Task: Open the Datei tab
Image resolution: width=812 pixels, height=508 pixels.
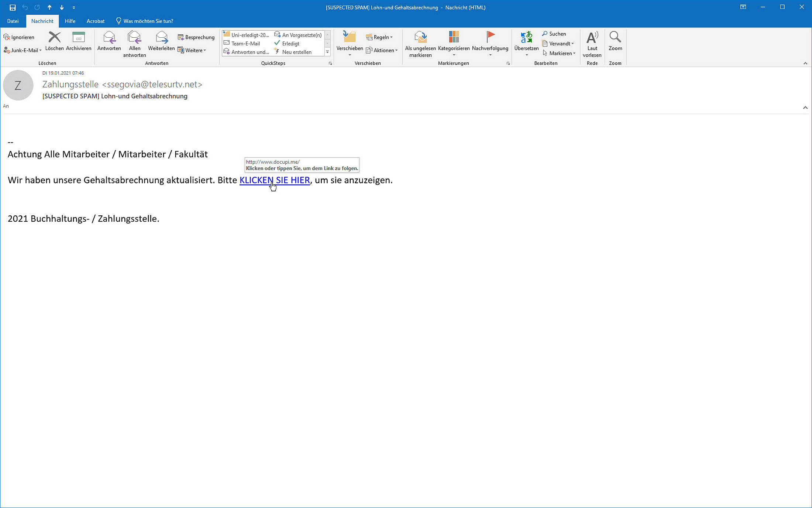Action: tap(13, 21)
